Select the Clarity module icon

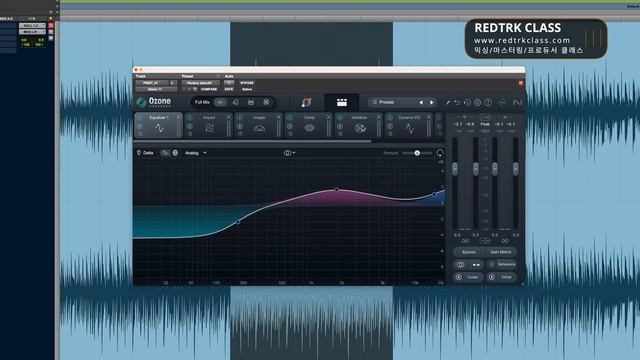(309, 128)
